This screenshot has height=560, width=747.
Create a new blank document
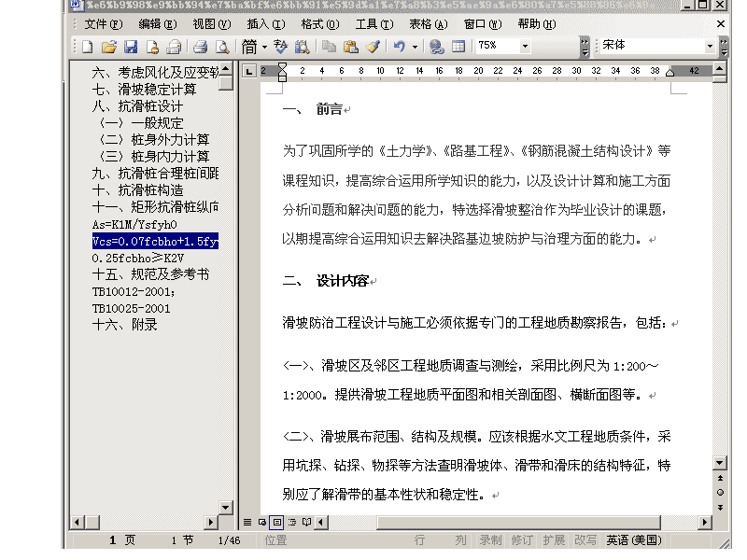click(x=87, y=47)
